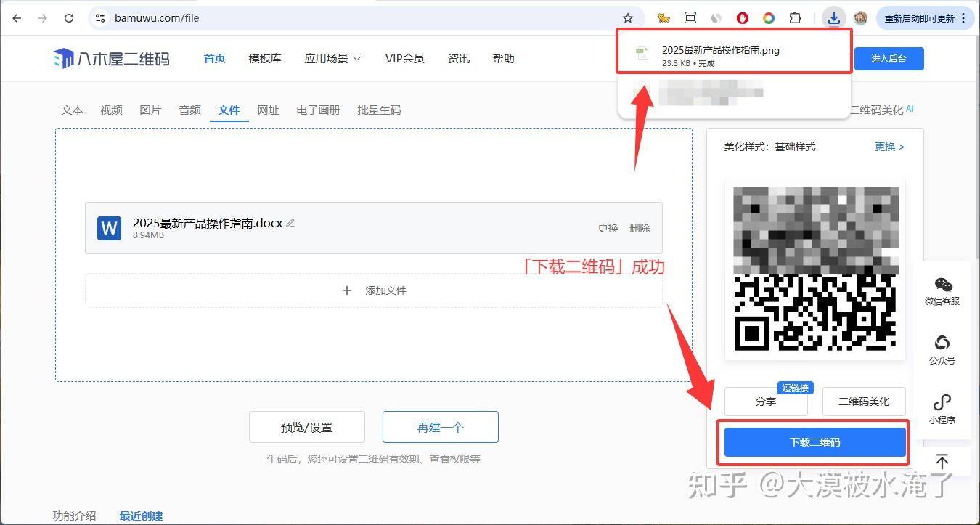
Task: Click the browser forward arrow
Action: [x=43, y=18]
